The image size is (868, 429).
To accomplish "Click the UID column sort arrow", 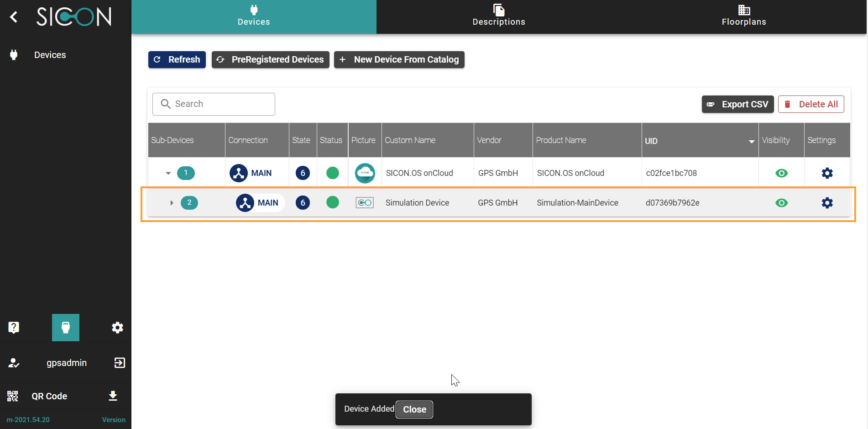I will [x=751, y=141].
